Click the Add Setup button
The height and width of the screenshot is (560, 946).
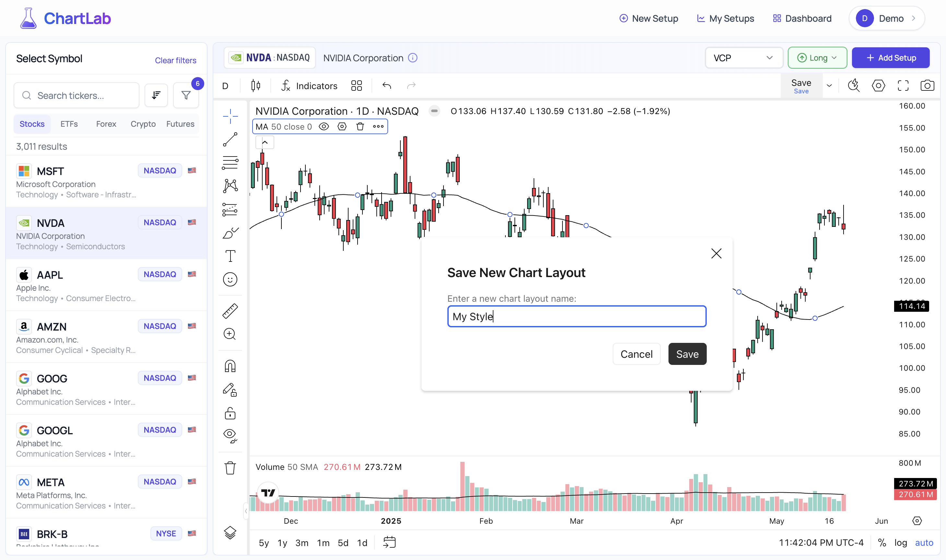(891, 58)
